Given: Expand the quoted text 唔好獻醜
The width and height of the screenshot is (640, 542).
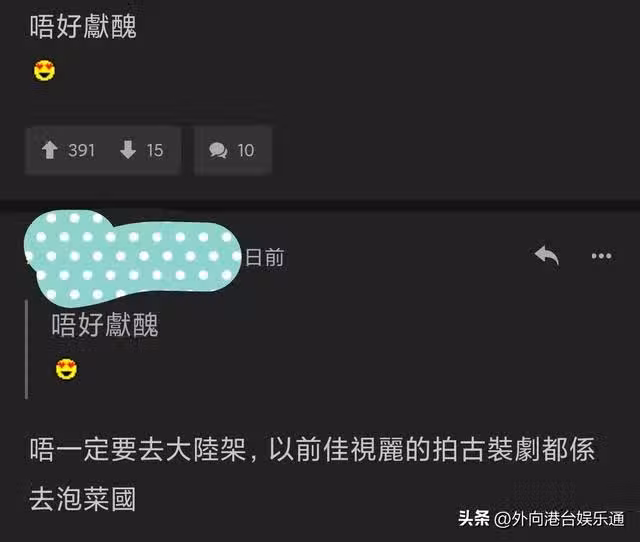Looking at the screenshot, I should (105, 325).
